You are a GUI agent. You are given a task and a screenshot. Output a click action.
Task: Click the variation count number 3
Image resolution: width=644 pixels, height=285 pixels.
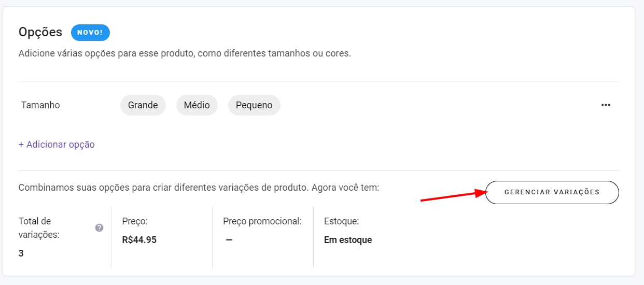(21, 253)
